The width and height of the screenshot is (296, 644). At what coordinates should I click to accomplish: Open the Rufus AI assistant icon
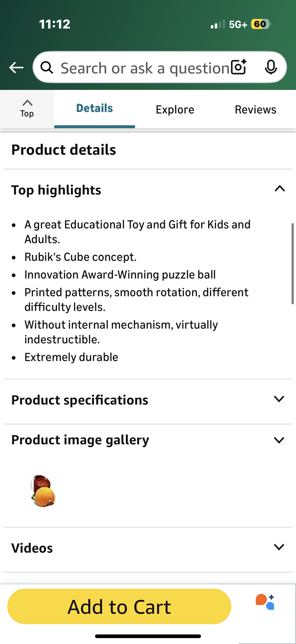[265, 602]
